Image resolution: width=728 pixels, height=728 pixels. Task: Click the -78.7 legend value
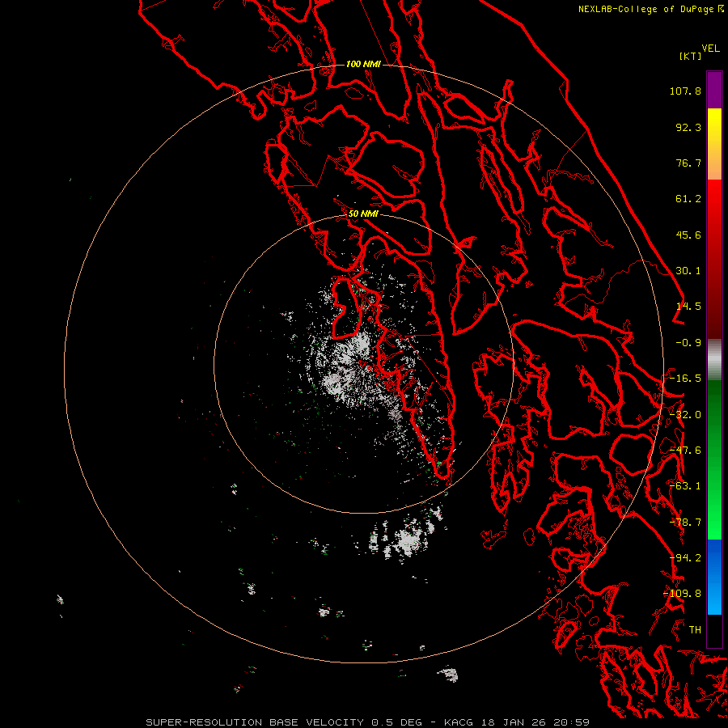[x=685, y=523]
